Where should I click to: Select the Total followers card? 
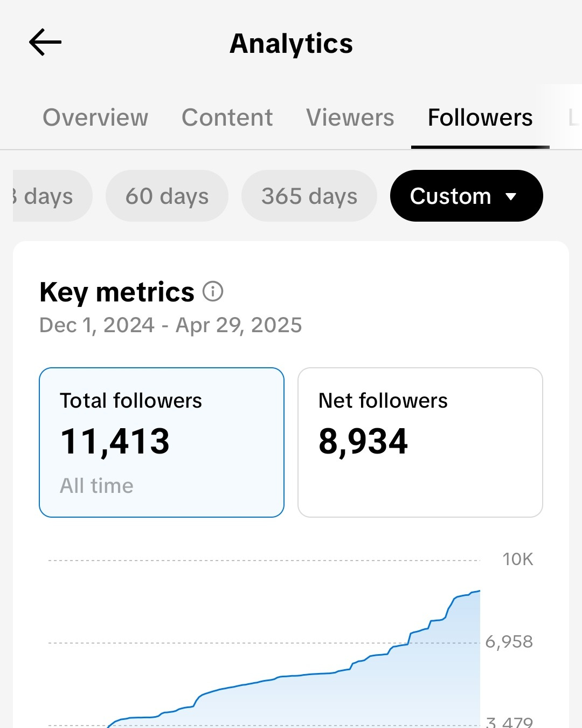162,442
